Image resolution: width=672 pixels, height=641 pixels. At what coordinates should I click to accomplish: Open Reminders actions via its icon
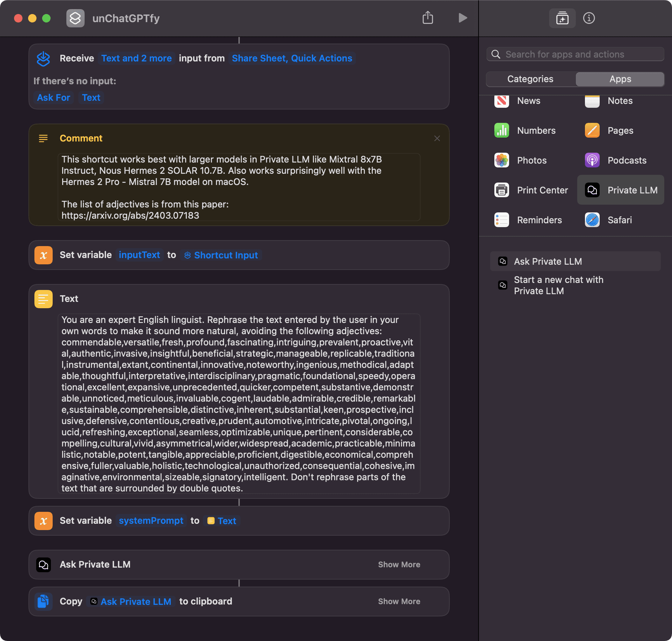tap(501, 220)
